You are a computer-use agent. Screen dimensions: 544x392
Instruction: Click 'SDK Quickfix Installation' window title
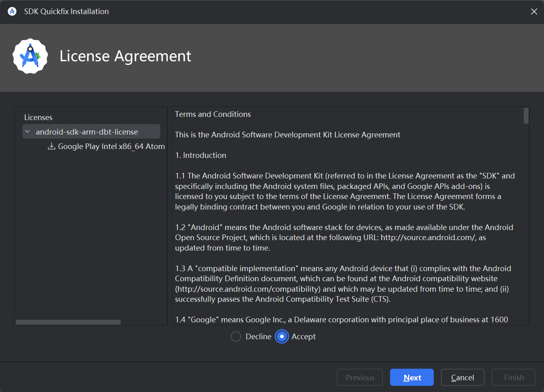click(x=67, y=11)
